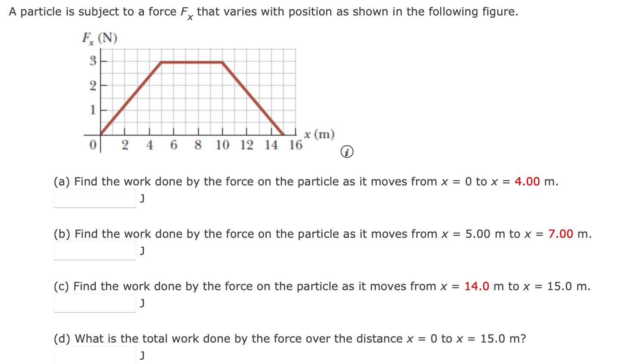Click the '16' label on the x axis
The height and width of the screenshot is (364, 628).
296,145
